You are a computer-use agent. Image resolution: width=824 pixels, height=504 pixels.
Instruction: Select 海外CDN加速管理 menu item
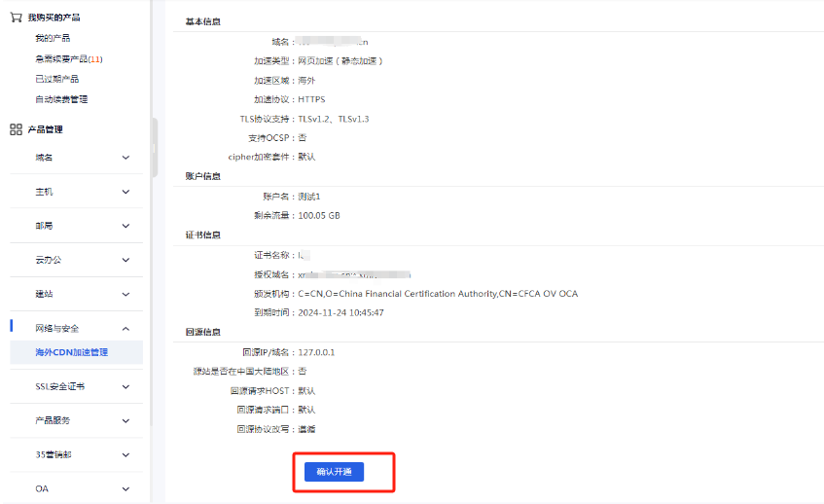pos(72,352)
